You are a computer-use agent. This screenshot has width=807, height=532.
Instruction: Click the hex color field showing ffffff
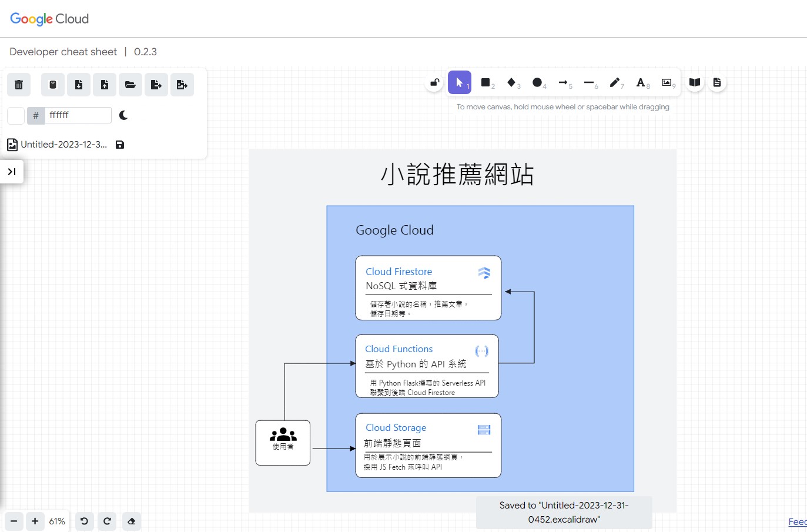point(78,115)
